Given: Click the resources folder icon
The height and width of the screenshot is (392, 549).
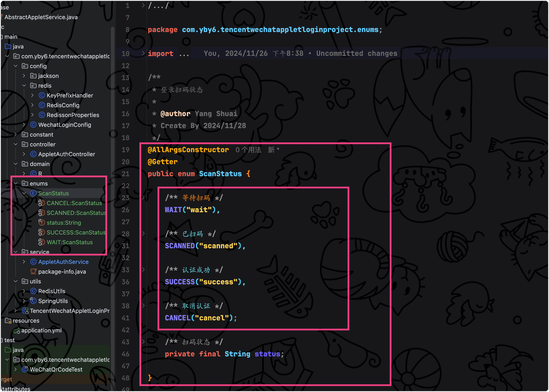Looking at the screenshot, I should coord(8,321).
